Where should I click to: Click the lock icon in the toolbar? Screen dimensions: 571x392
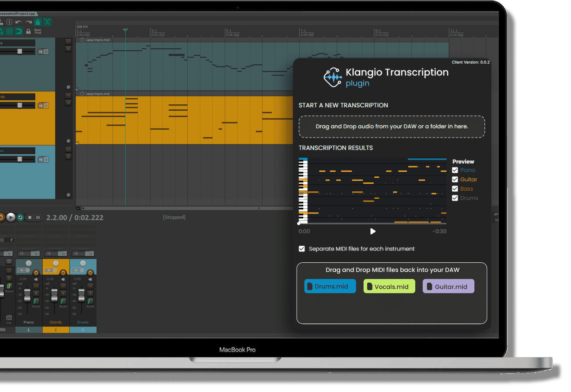coord(29,31)
